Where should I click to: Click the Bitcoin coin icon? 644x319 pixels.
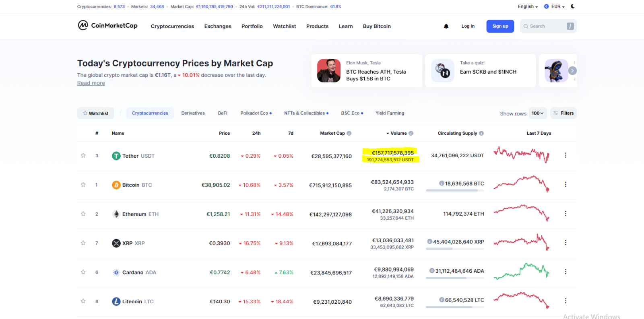click(116, 185)
